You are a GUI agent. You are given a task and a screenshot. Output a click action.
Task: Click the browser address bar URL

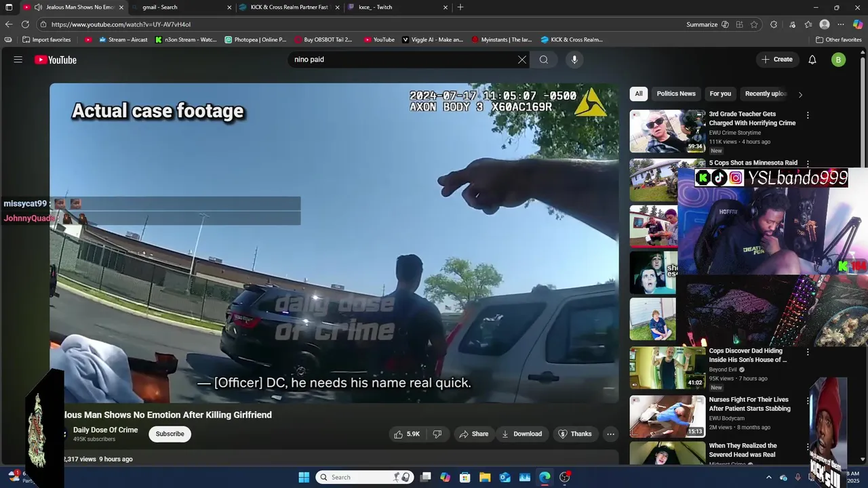(x=121, y=24)
